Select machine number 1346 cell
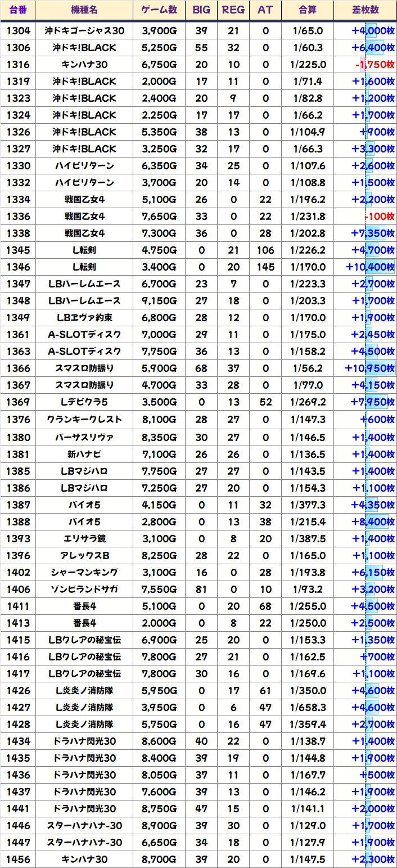This screenshot has width=397, height=868. click(x=19, y=267)
